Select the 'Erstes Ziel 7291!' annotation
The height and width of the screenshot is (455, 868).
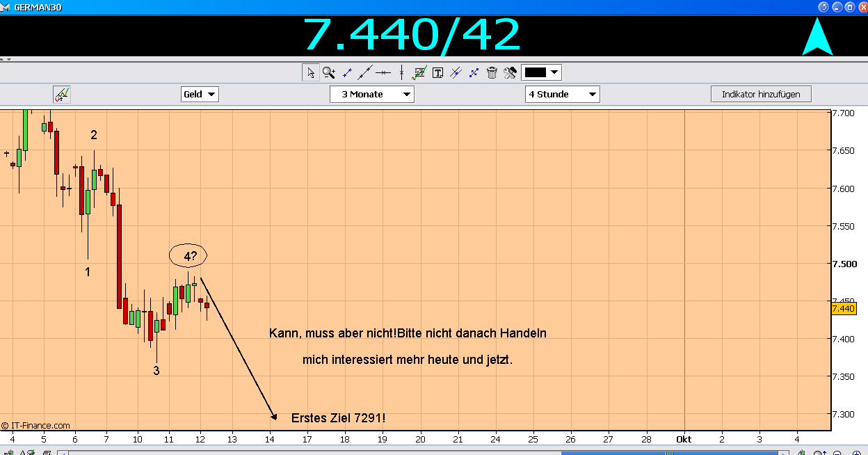[339, 418]
